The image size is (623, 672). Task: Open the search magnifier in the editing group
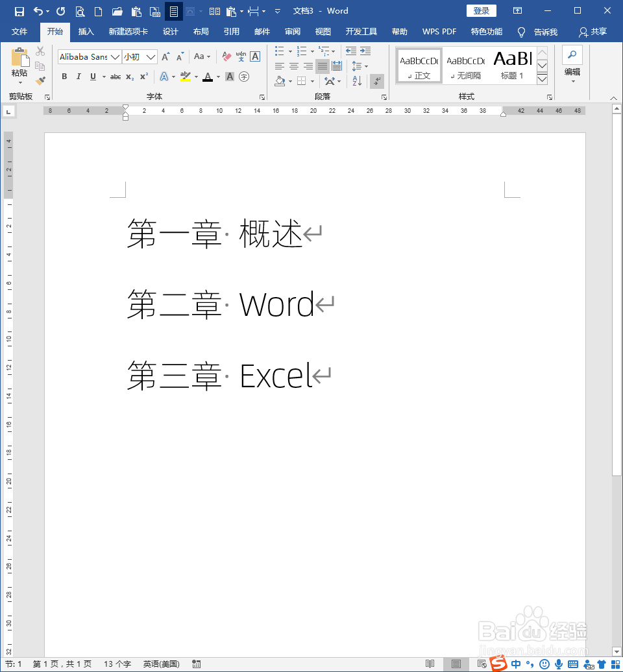coord(572,55)
